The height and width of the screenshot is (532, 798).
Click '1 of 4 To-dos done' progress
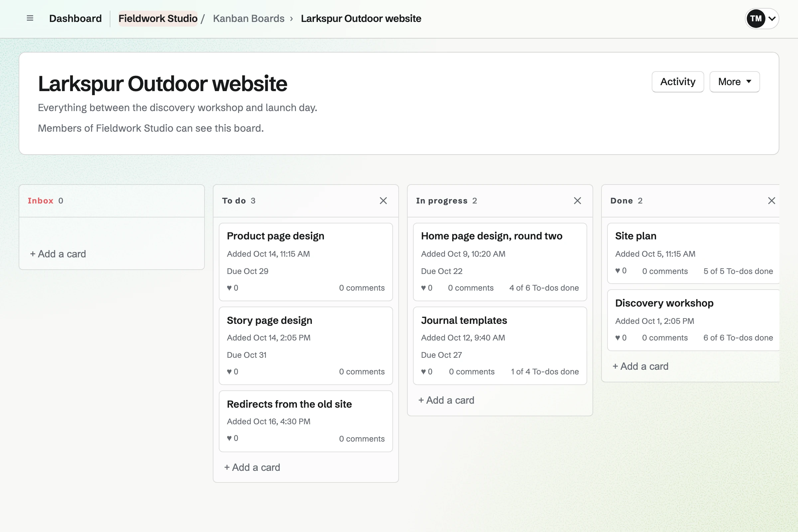pyautogui.click(x=545, y=371)
